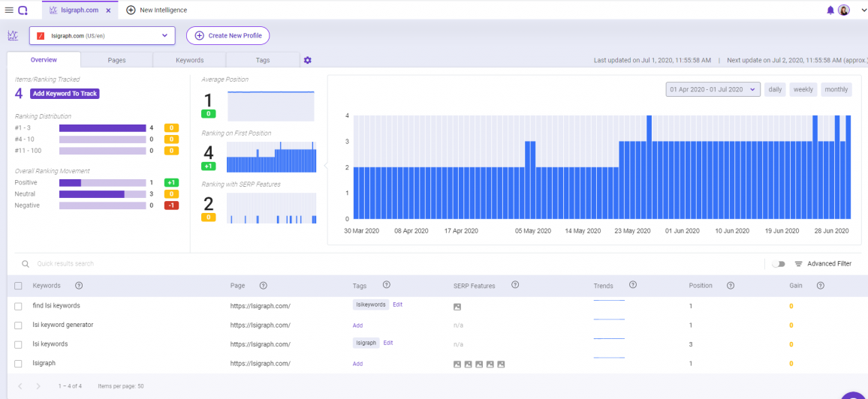The image size is (868, 399).
Task: Open the hamburger main menu
Action: [x=9, y=10]
